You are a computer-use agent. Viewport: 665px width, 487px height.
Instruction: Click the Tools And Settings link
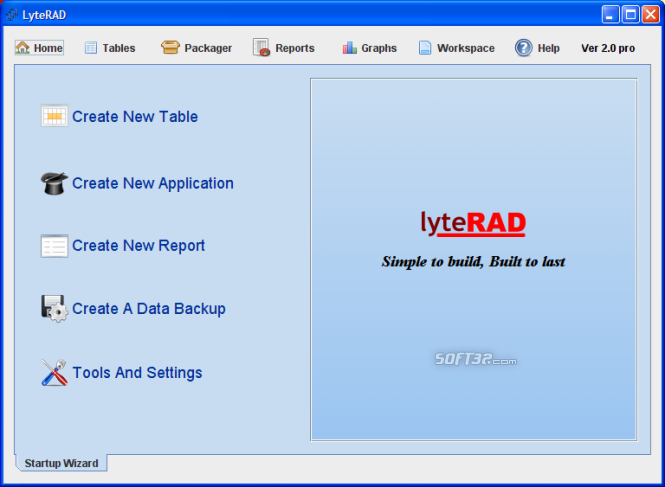(137, 372)
